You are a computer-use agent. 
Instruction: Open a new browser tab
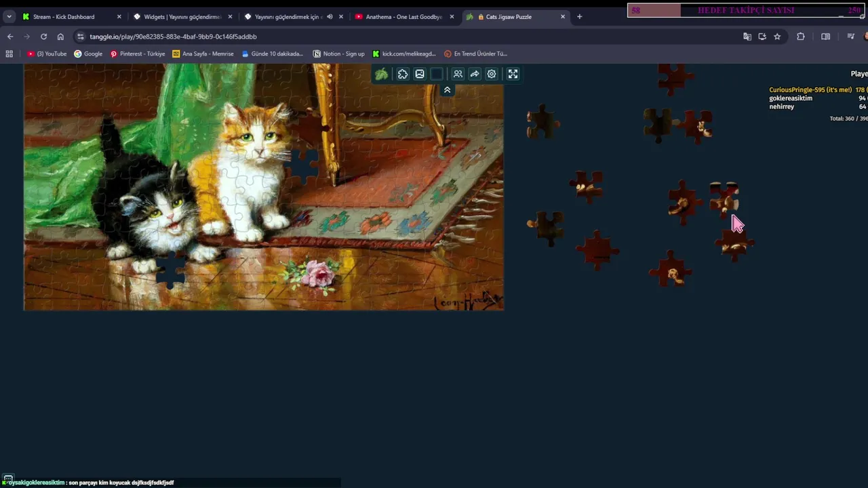(x=579, y=16)
